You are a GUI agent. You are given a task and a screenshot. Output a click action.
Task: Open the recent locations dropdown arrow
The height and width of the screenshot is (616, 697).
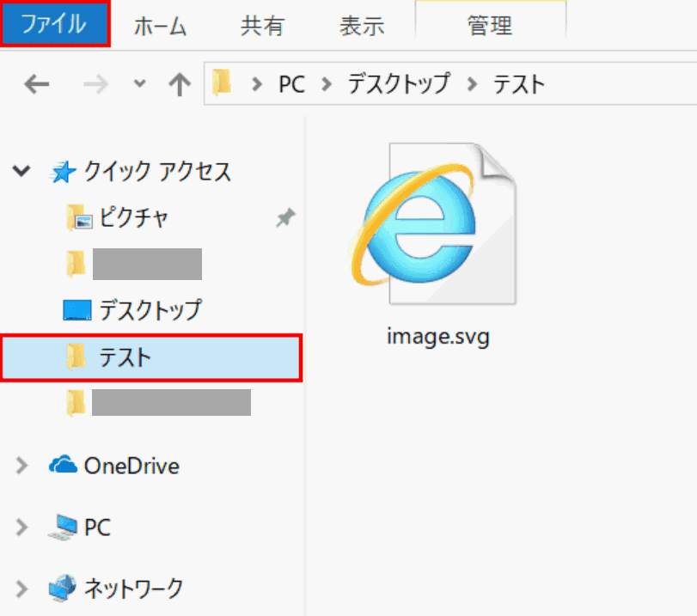(x=140, y=83)
